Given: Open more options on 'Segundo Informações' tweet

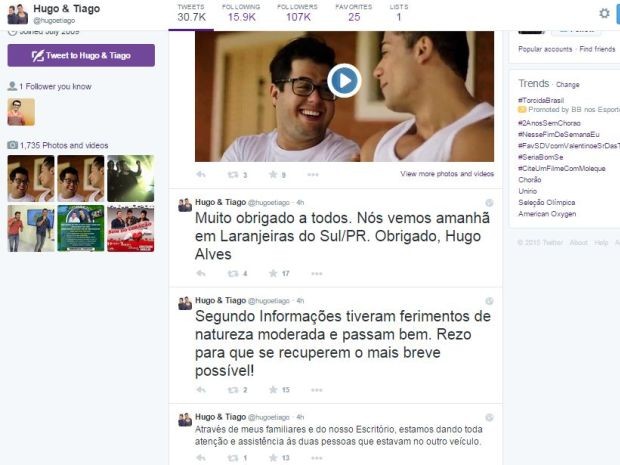Looking at the screenshot, I should (313, 390).
